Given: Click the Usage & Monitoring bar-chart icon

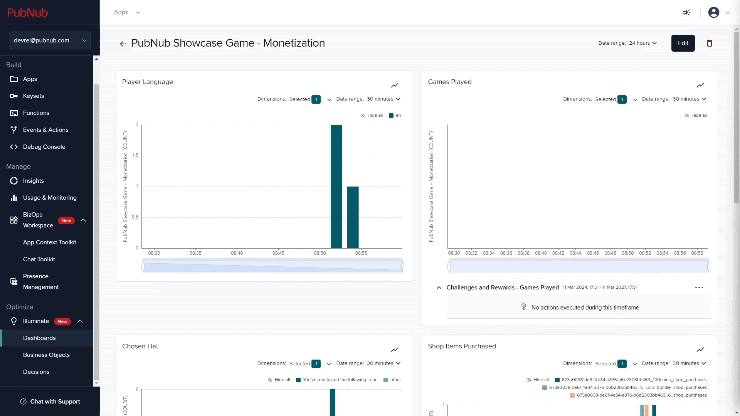Looking at the screenshot, I should [14, 198].
